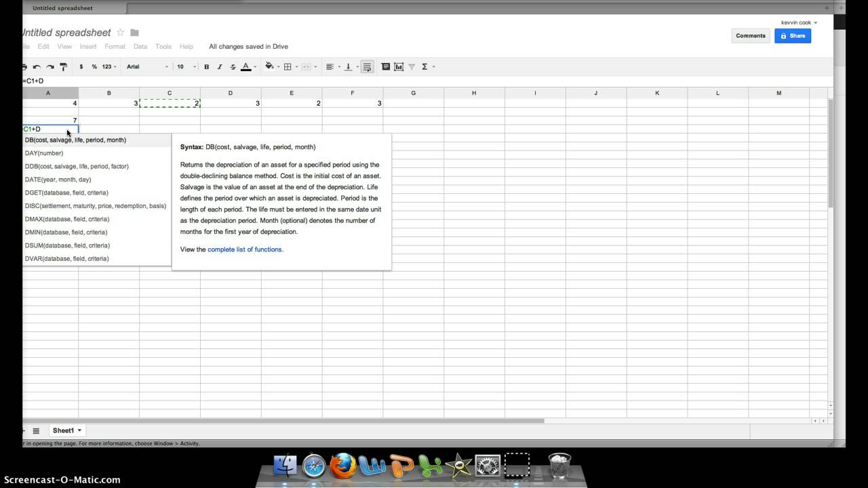Click the Redo arrow in toolbar
The image size is (868, 488).
pos(50,66)
